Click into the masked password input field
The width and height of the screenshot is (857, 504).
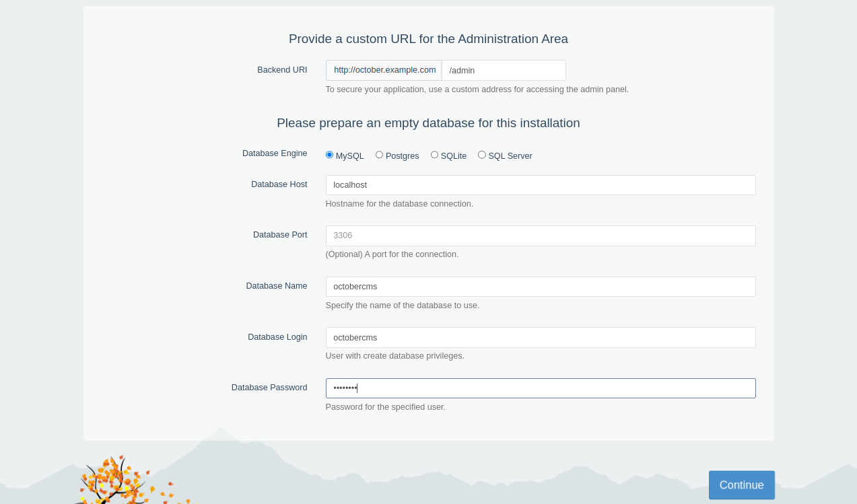click(540, 388)
